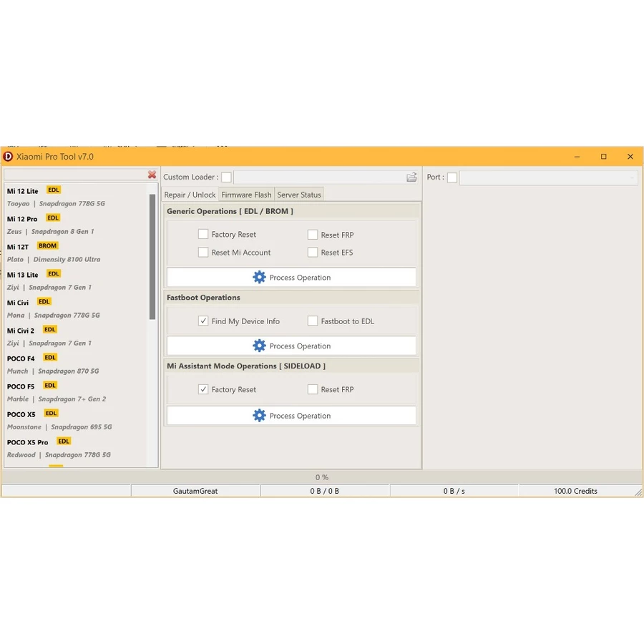Select POCO F4 device

tap(76, 364)
